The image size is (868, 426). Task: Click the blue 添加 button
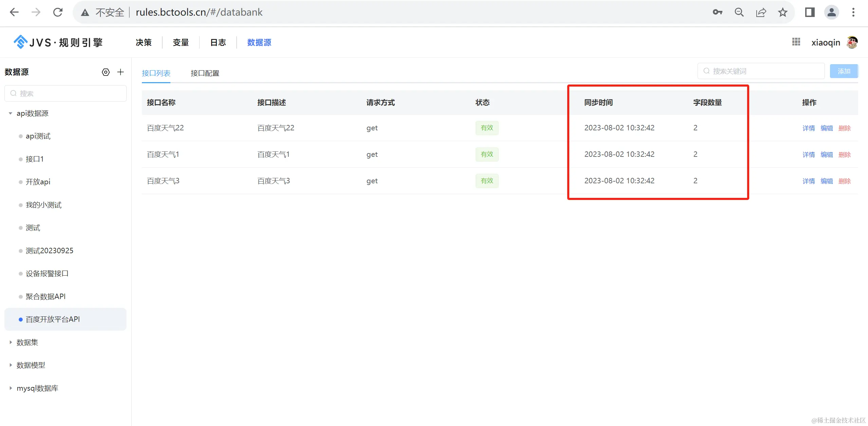(x=844, y=71)
